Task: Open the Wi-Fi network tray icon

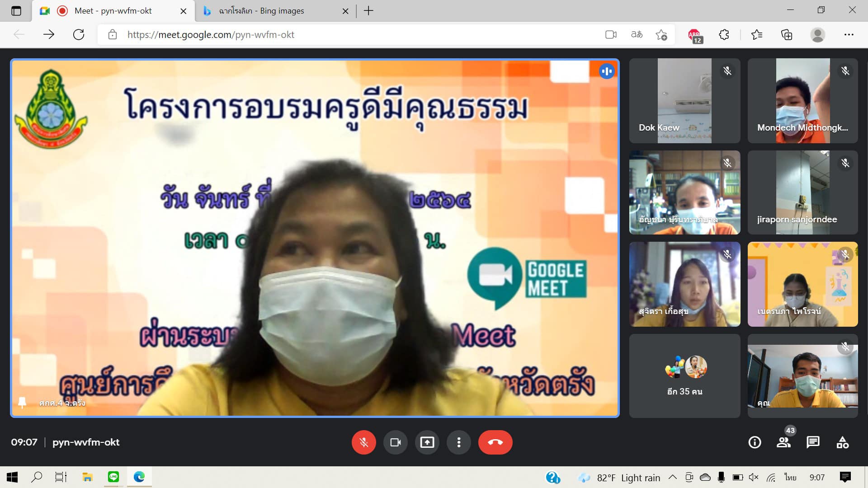Action: pyautogui.click(x=771, y=478)
